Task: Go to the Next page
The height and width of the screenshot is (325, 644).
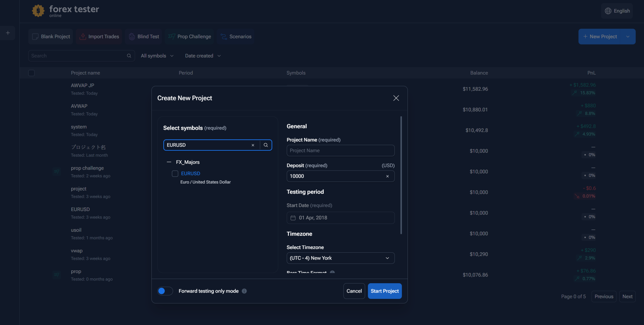Action: (x=627, y=297)
